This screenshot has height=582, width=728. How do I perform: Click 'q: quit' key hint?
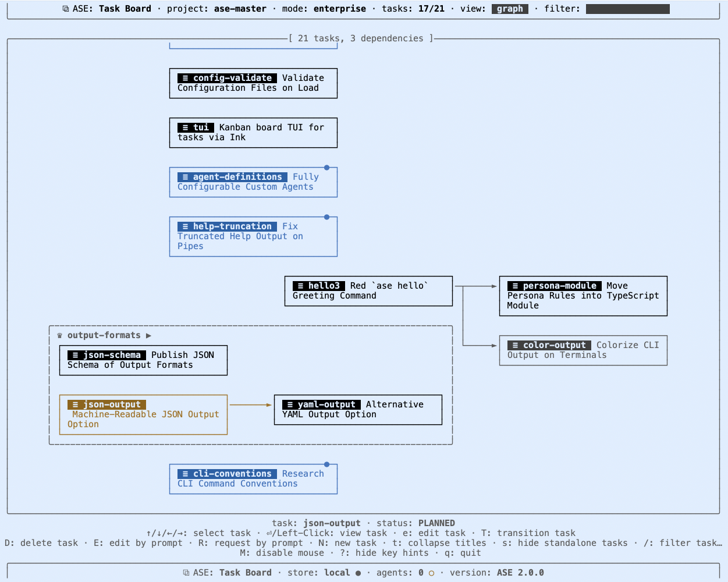(x=463, y=553)
